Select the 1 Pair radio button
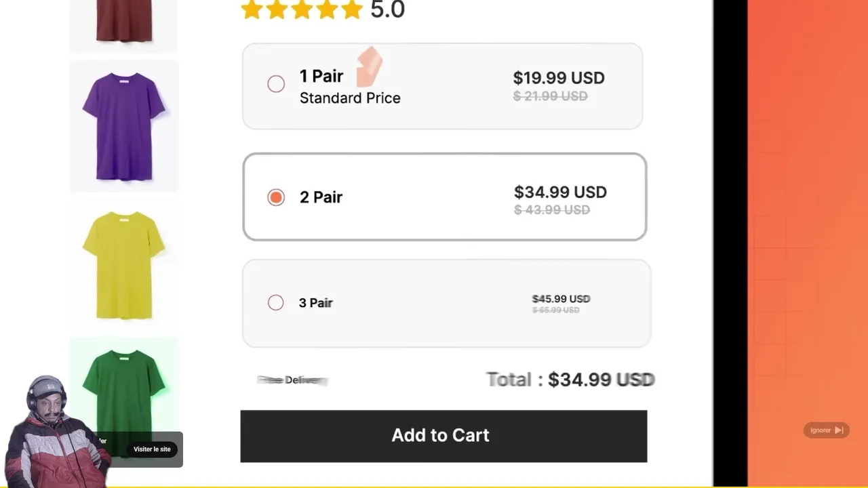The height and width of the screenshot is (488, 868). coord(276,84)
